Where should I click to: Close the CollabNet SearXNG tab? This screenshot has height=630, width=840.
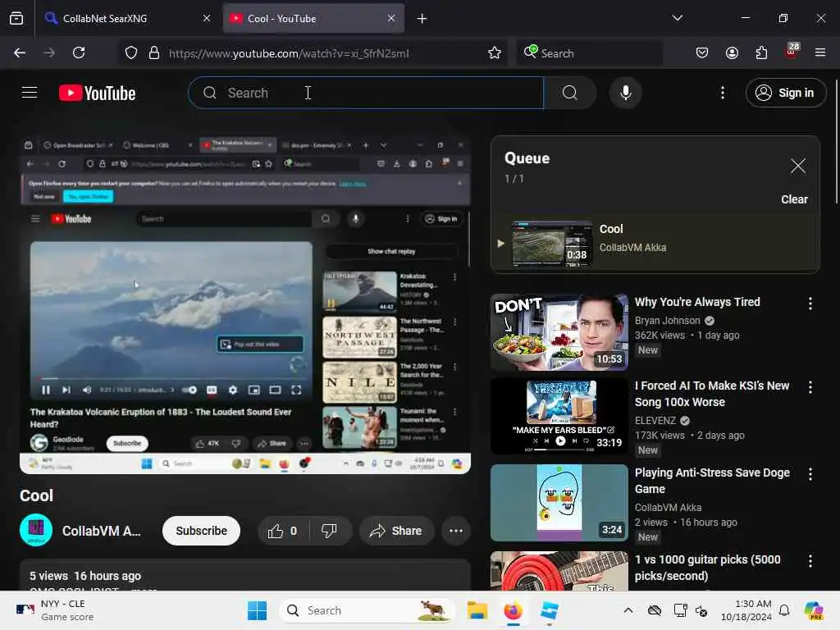pyautogui.click(x=207, y=18)
